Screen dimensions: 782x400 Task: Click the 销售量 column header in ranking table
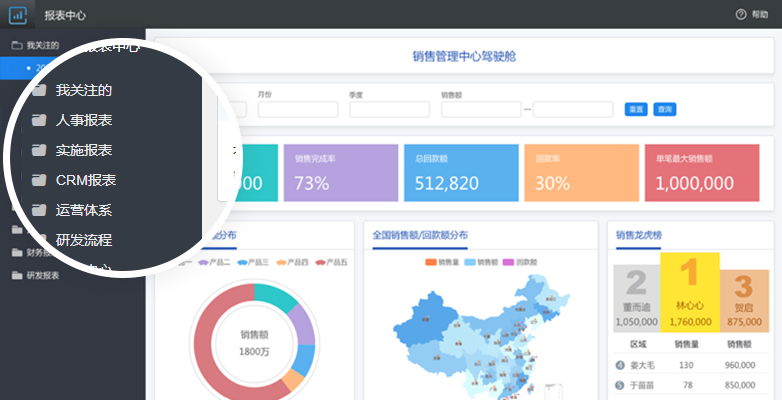(686, 344)
